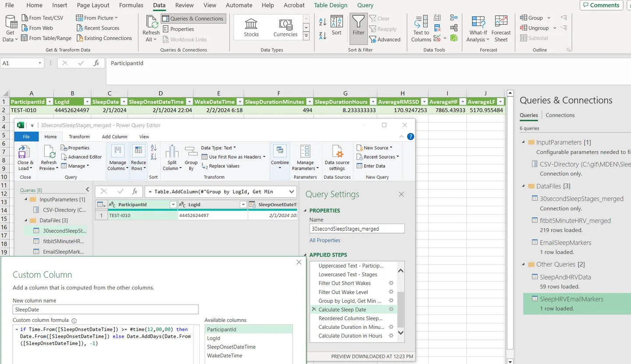Open Transform tab in Power Query Editor
The height and width of the screenshot is (364, 631).
(79, 137)
